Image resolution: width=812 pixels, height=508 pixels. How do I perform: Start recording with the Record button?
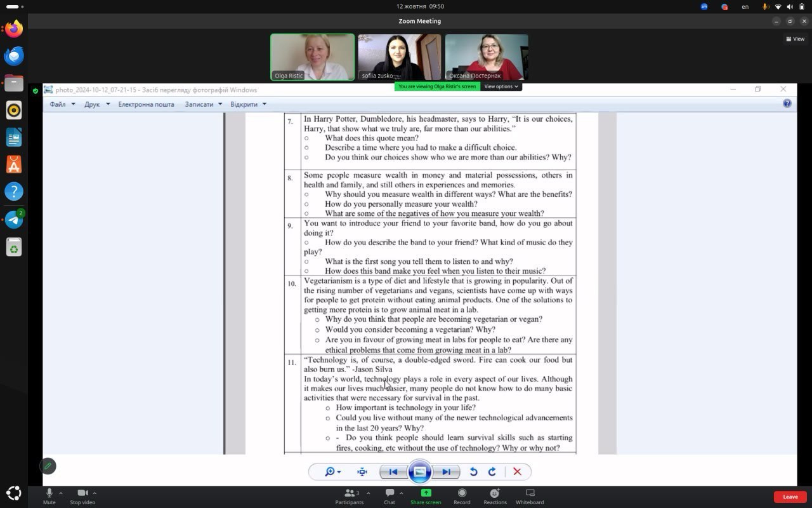pos(462,496)
